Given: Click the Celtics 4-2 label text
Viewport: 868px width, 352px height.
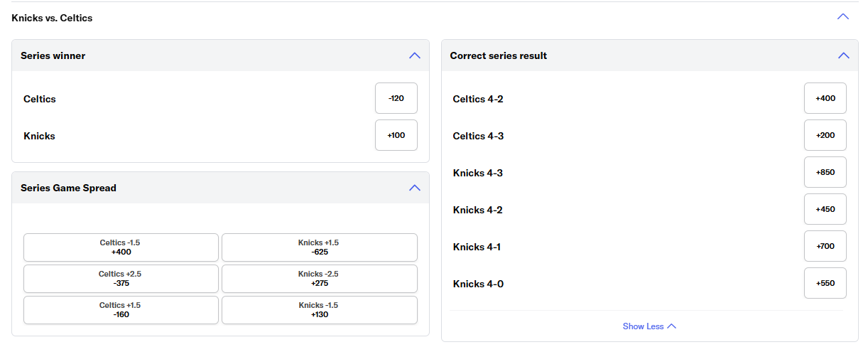Looking at the screenshot, I should (478, 99).
